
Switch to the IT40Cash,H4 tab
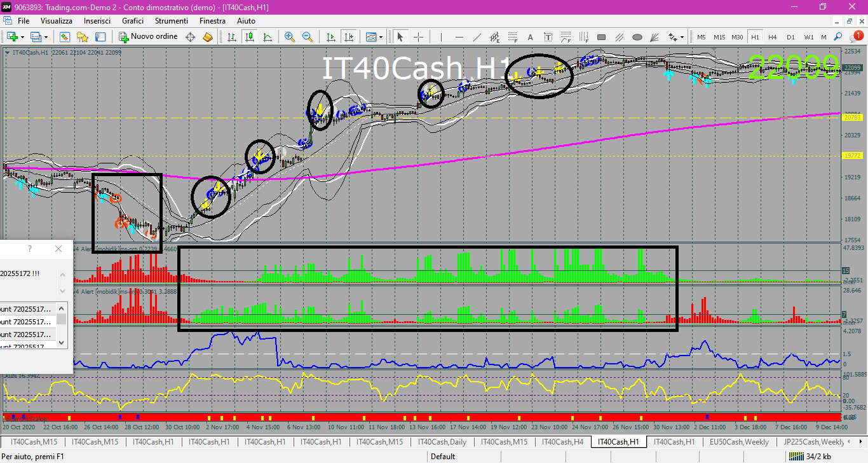tap(562, 441)
